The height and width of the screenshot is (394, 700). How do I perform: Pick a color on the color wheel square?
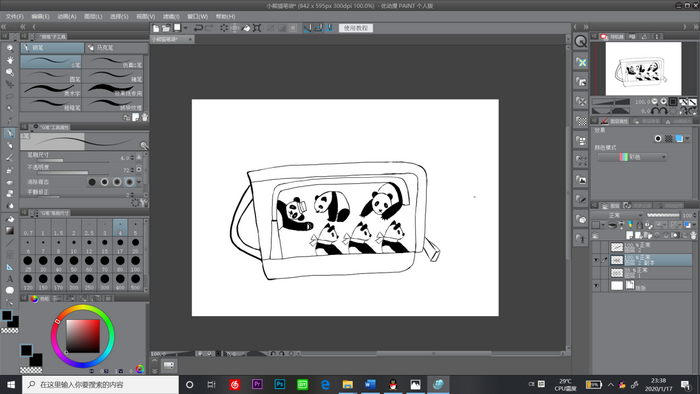point(83,336)
